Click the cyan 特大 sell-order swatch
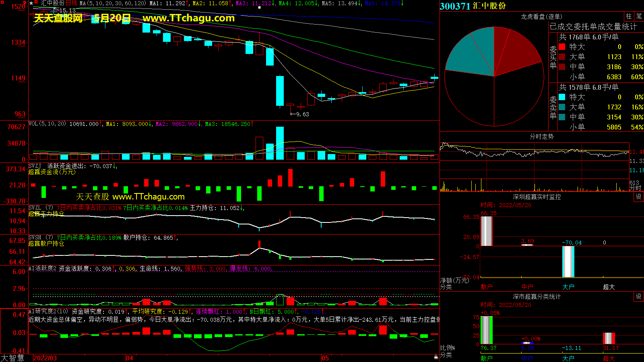644x362 pixels. (x=562, y=97)
